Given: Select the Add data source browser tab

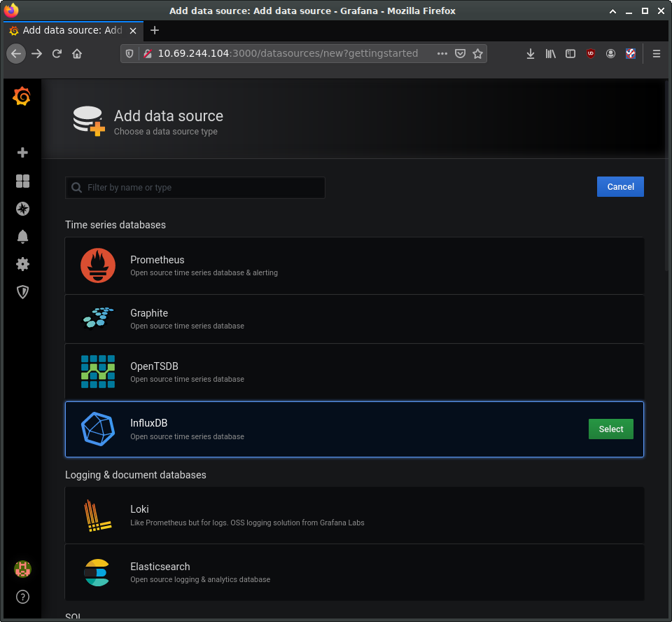Looking at the screenshot, I should pos(72,30).
